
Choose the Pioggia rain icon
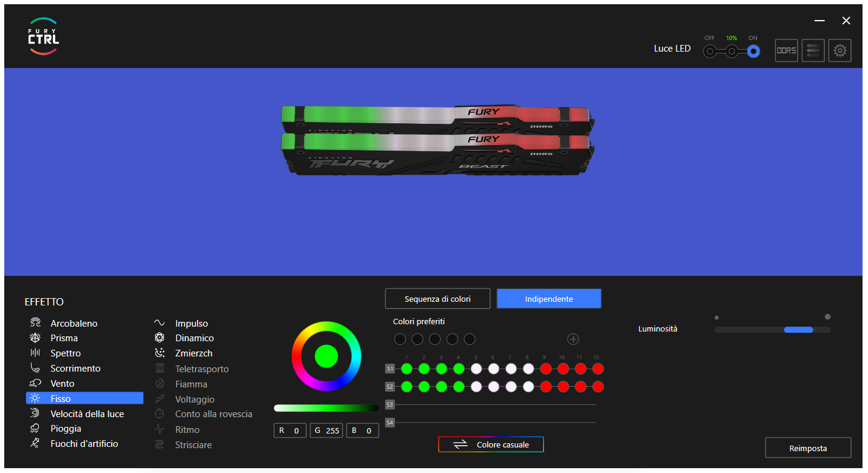(x=35, y=428)
